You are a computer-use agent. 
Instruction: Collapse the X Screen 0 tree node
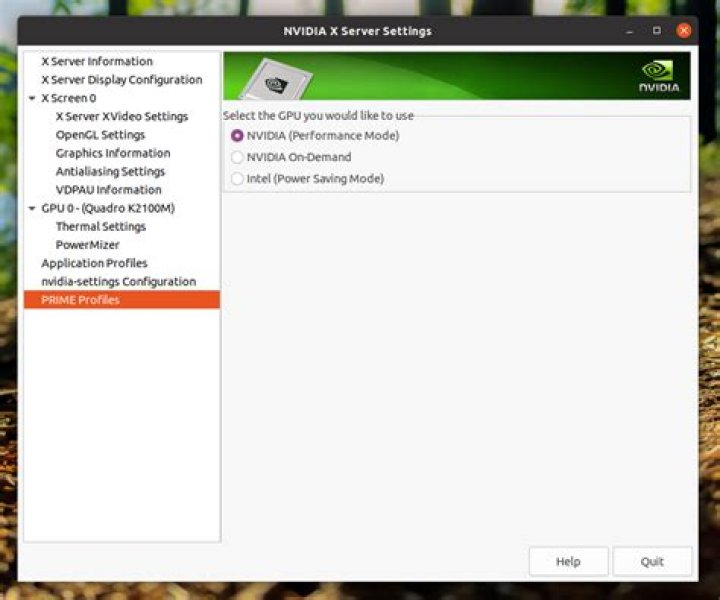pos(32,98)
